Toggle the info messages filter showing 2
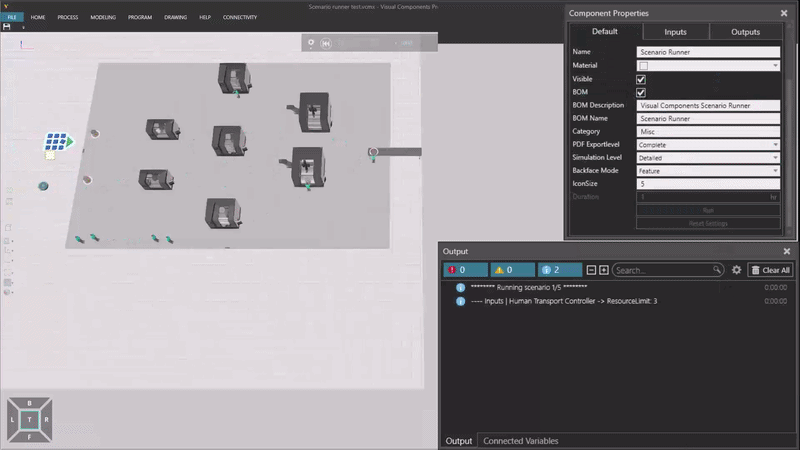This screenshot has width=800, height=450. (559, 270)
